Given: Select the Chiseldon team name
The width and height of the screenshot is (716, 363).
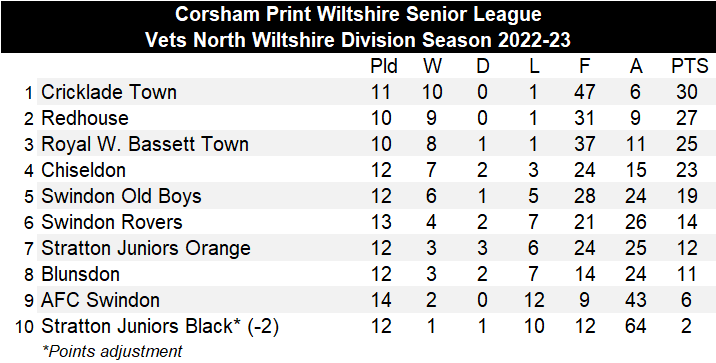Looking at the screenshot, I should 83,170.
